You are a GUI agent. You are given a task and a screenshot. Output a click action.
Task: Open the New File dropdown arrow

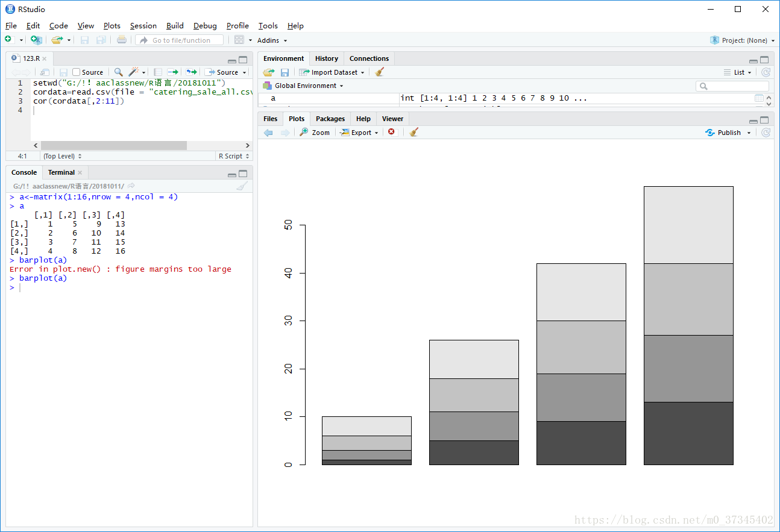(21, 40)
